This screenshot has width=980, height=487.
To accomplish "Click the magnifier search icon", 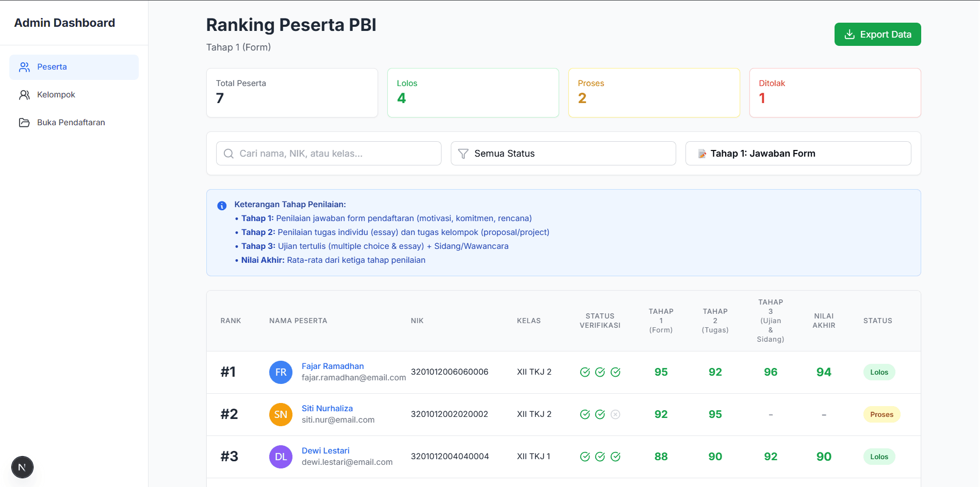I will (x=228, y=154).
